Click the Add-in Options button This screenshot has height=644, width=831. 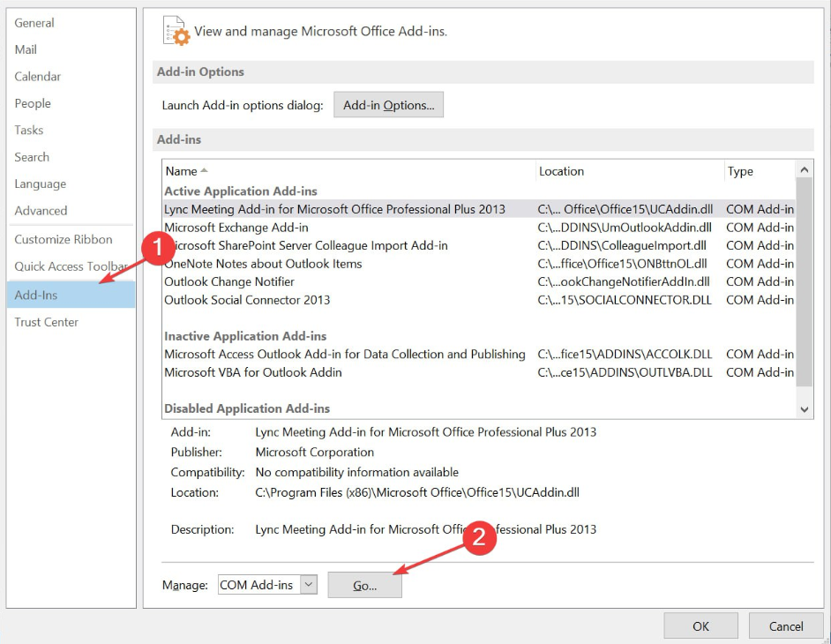pos(388,105)
